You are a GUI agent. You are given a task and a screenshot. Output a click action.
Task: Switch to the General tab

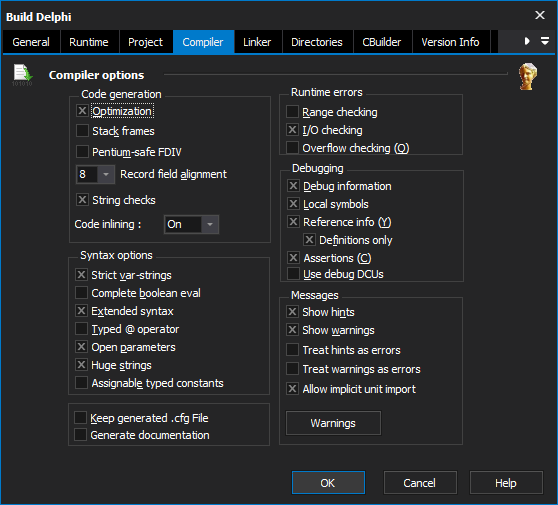tap(31, 42)
